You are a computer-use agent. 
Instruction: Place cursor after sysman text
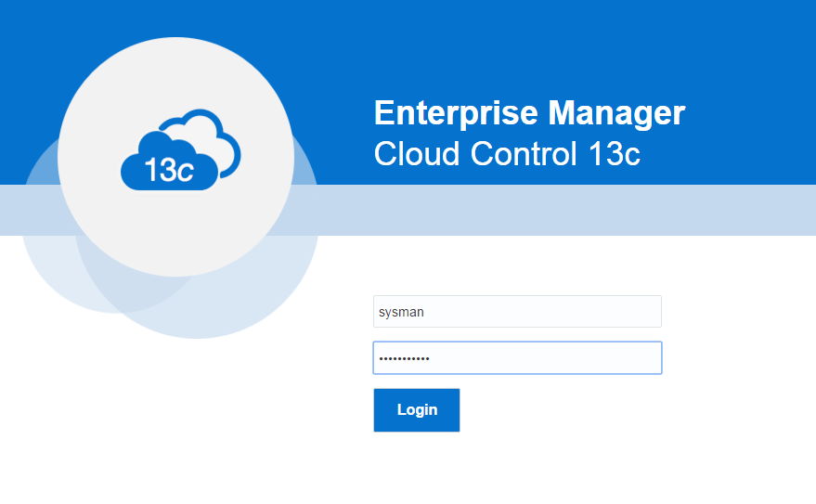tap(425, 312)
